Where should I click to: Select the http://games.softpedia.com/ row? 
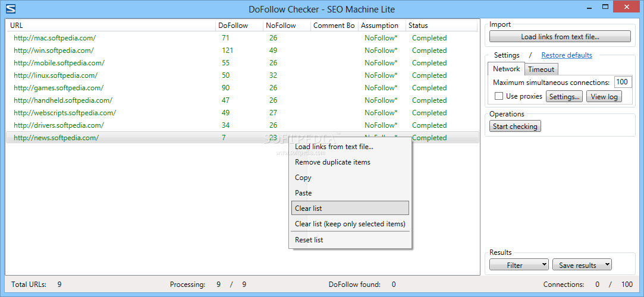[243, 88]
